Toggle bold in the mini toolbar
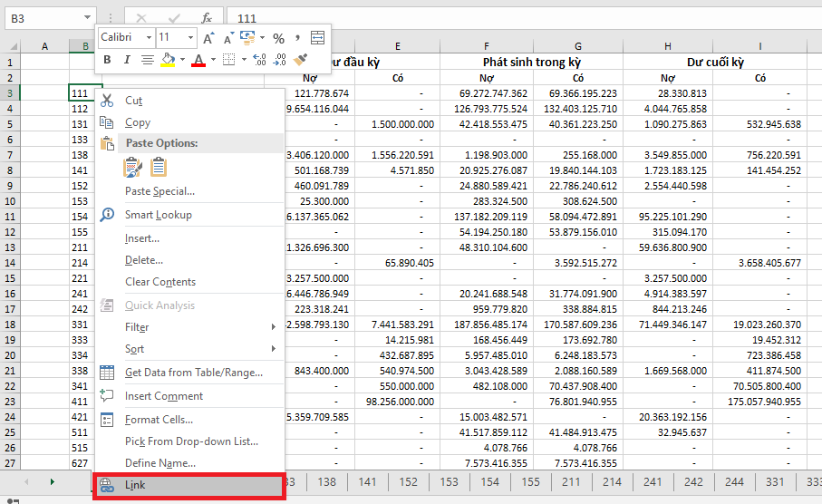 [107, 60]
